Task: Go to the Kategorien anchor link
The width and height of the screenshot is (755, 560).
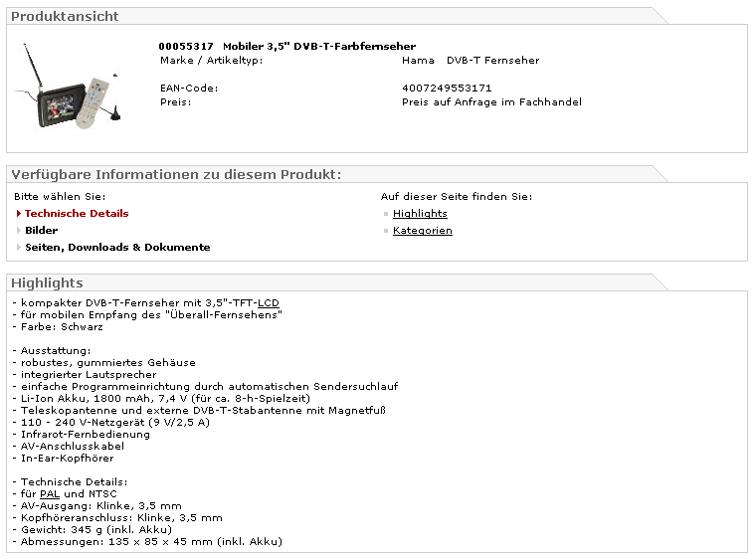Action: (x=422, y=231)
